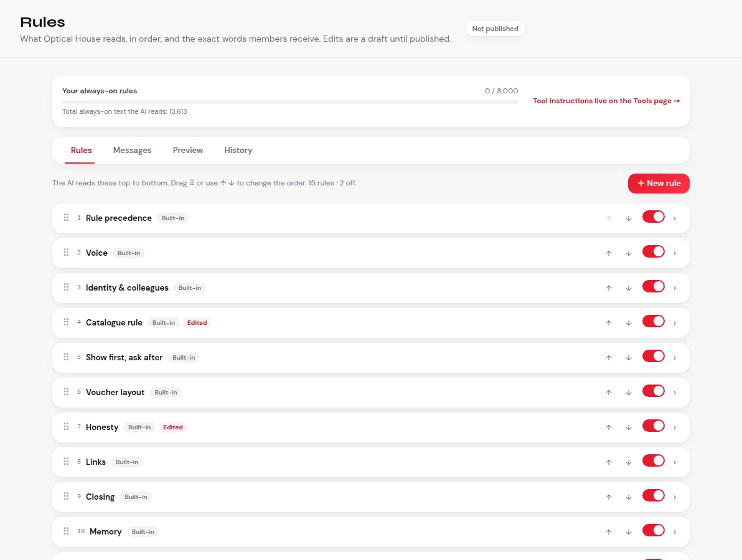Image resolution: width=742 pixels, height=560 pixels.
Task: Disable the Honesty rule toggle
Action: pos(654,426)
